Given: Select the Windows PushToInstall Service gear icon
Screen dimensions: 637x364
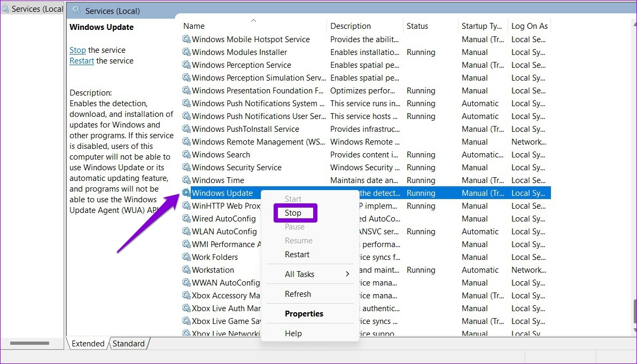Looking at the screenshot, I should click(x=186, y=129).
